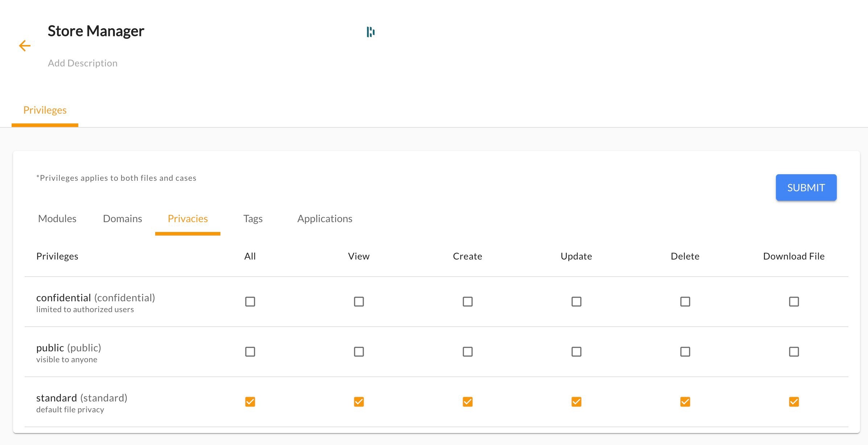Viewport: 868px width, 445px height.
Task: Check Create for public privacy
Action: pyautogui.click(x=468, y=352)
